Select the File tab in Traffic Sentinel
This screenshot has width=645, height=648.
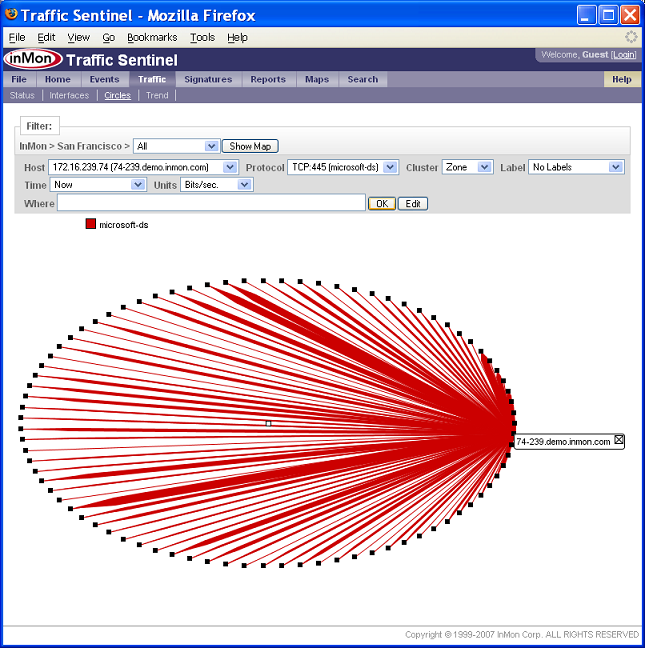click(19, 79)
